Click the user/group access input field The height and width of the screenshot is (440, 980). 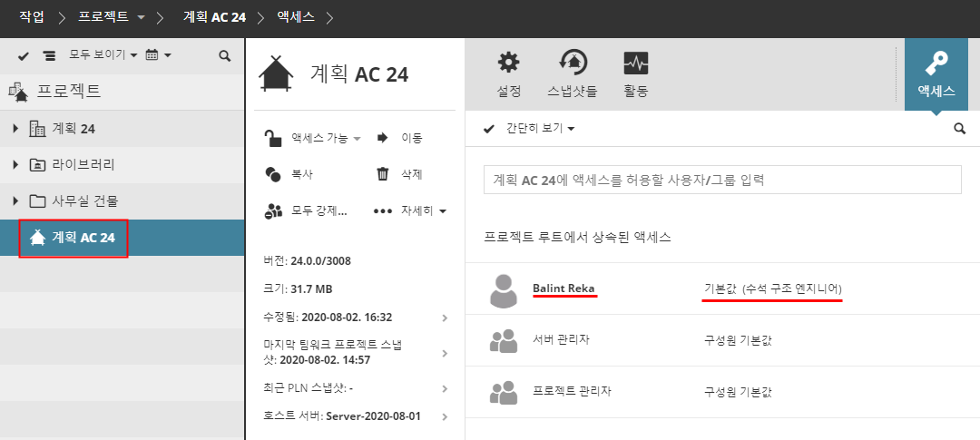point(722,180)
